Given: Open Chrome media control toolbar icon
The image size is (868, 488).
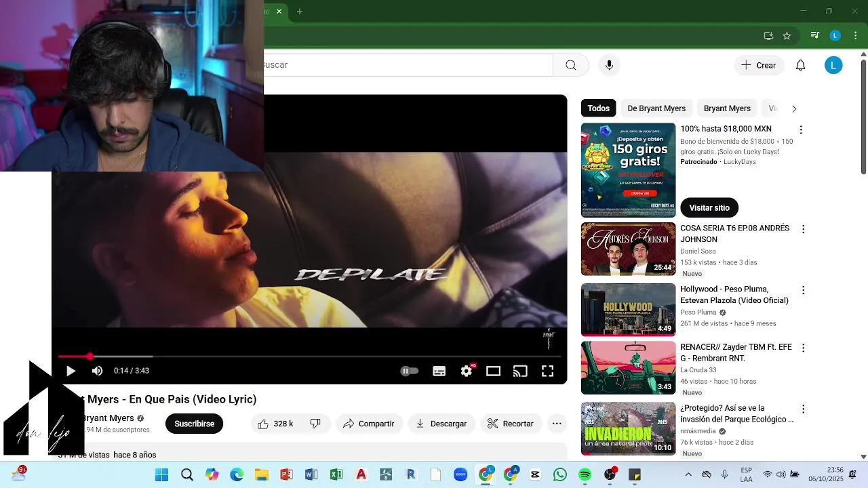Looking at the screenshot, I should pyautogui.click(x=814, y=36).
